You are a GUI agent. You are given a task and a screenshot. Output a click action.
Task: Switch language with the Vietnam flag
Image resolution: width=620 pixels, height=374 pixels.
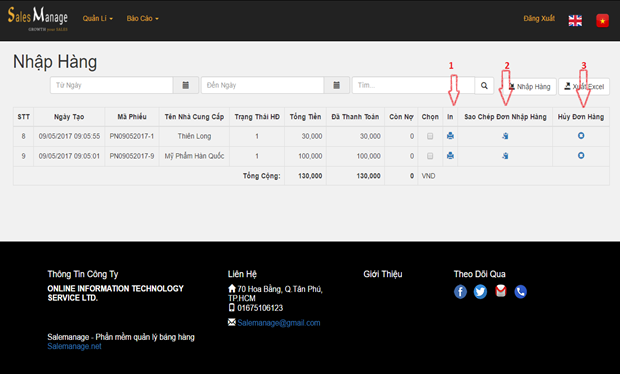(x=602, y=21)
